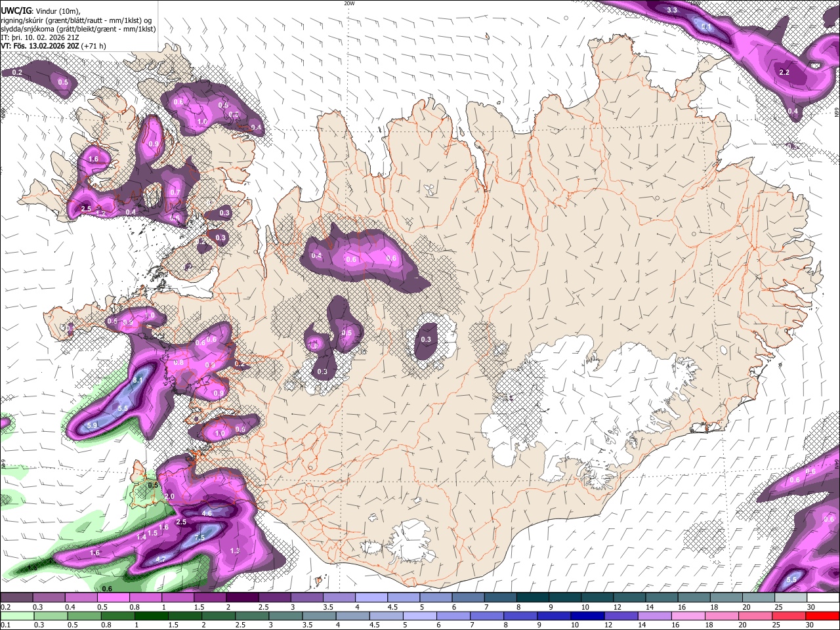
Task: Click the '5.9' precipitation value on the map
Action: (92, 426)
